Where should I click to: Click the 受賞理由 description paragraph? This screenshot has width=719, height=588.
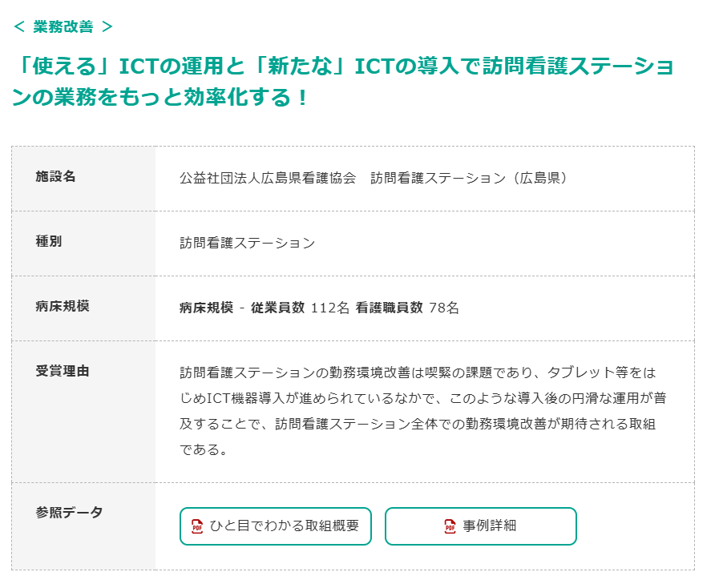pos(423,411)
